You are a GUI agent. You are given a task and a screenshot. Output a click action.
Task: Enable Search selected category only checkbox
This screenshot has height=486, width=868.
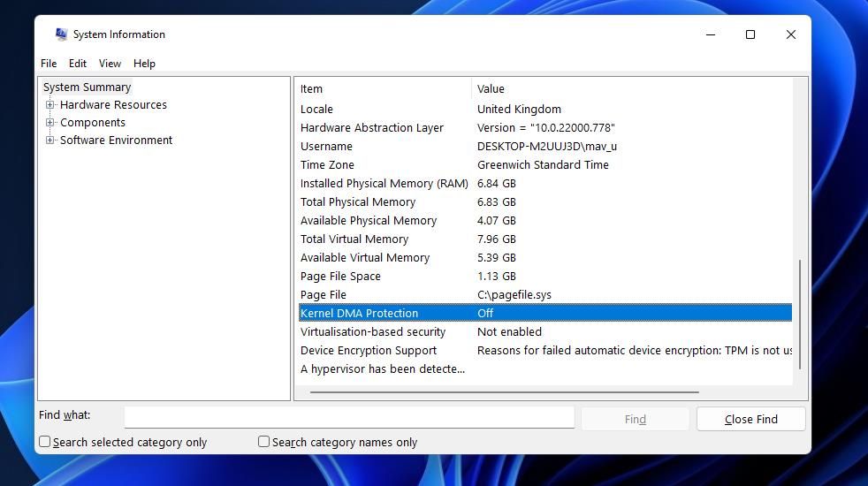click(x=45, y=442)
